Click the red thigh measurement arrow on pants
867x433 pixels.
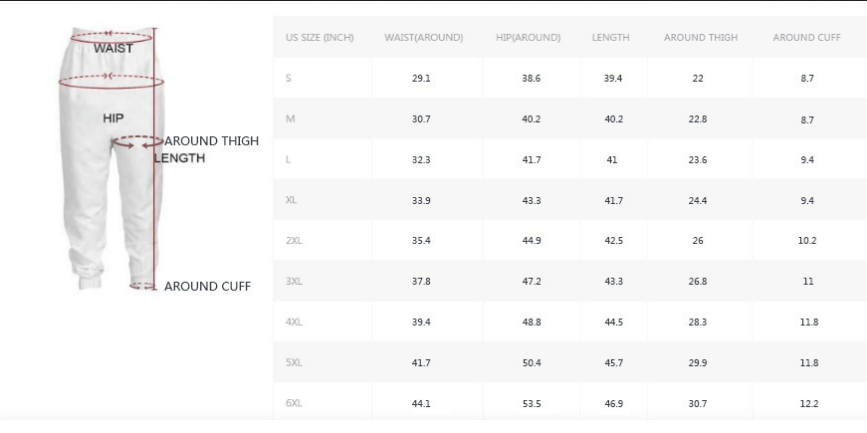pos(134,142)
